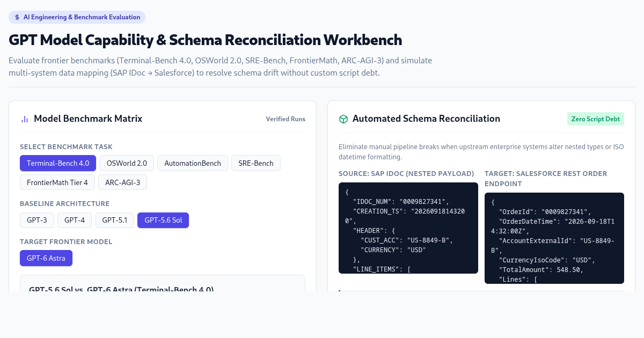Click the "CURRENCY": "USD" line in the source
Image resolution: width=644 pixels, height=338 pixels.
point(393,249)
